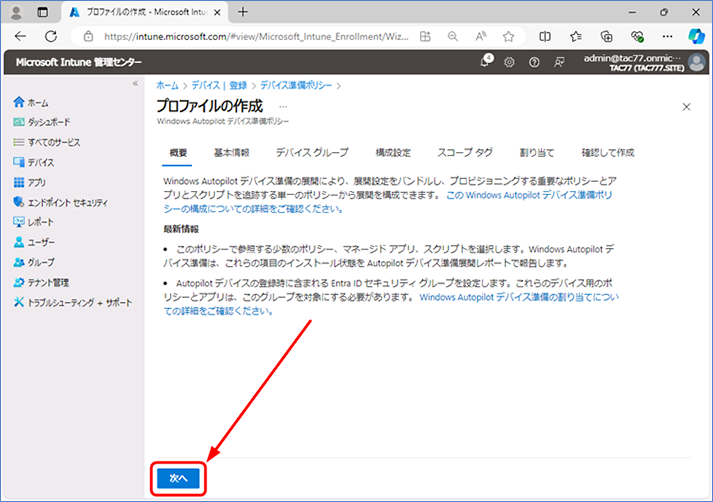Click the admin@tac77 account name
Screen dimensions: 713x502
pos(632,58)
